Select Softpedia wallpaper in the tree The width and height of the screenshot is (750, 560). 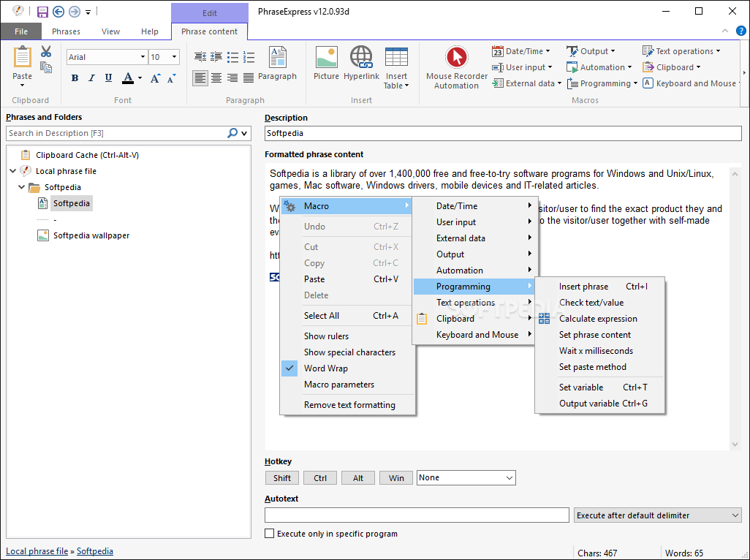pyautogui.click(x=91, y=235)
